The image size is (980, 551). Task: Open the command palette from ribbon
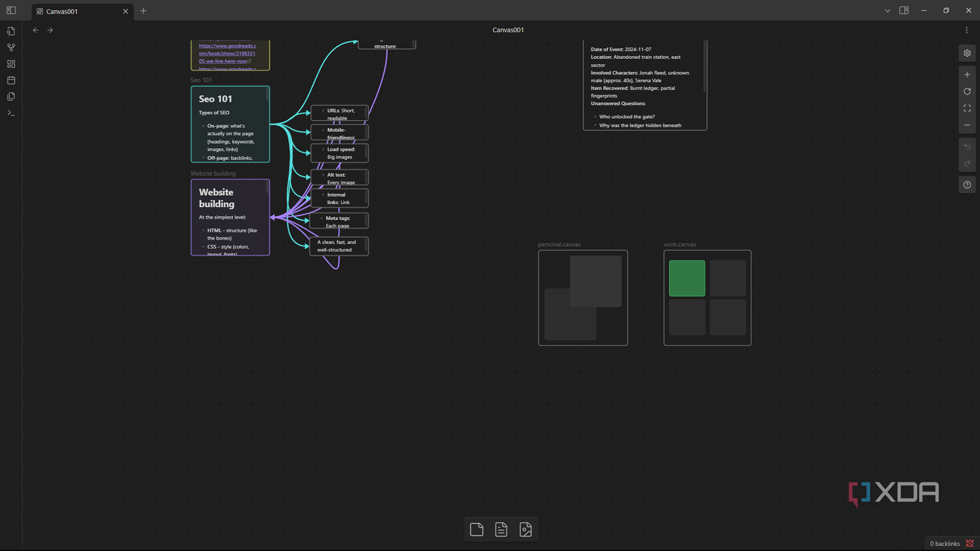point(11,113)
